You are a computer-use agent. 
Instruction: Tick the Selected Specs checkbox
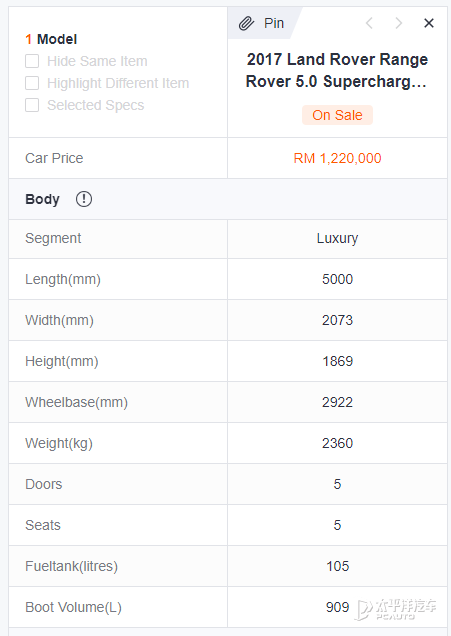[x=32, y=105]
